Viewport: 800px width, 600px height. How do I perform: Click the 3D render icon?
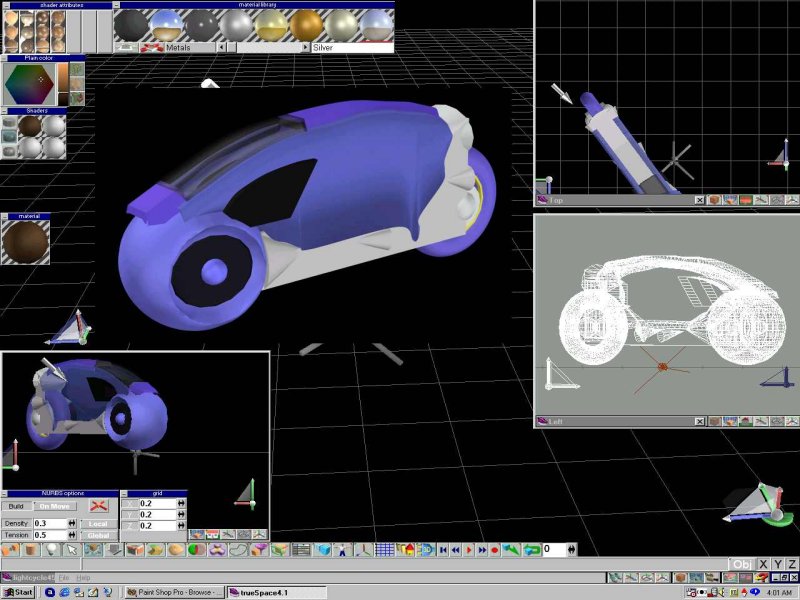[x=426, y=549]
